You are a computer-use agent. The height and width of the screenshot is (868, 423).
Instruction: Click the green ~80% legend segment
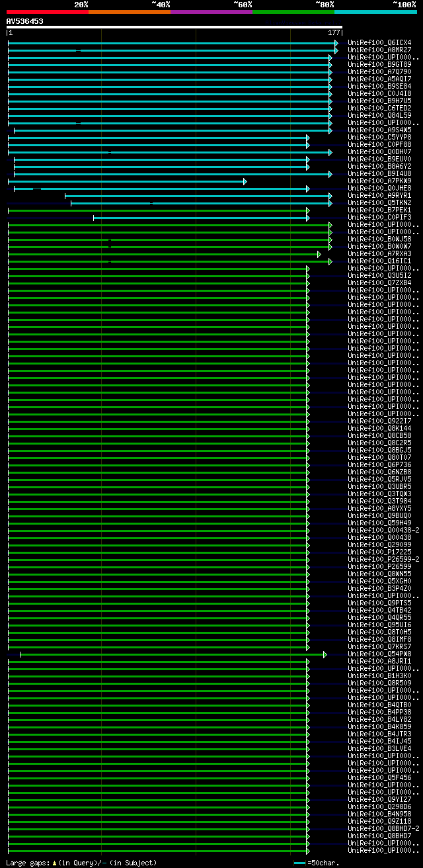(293, 11)
